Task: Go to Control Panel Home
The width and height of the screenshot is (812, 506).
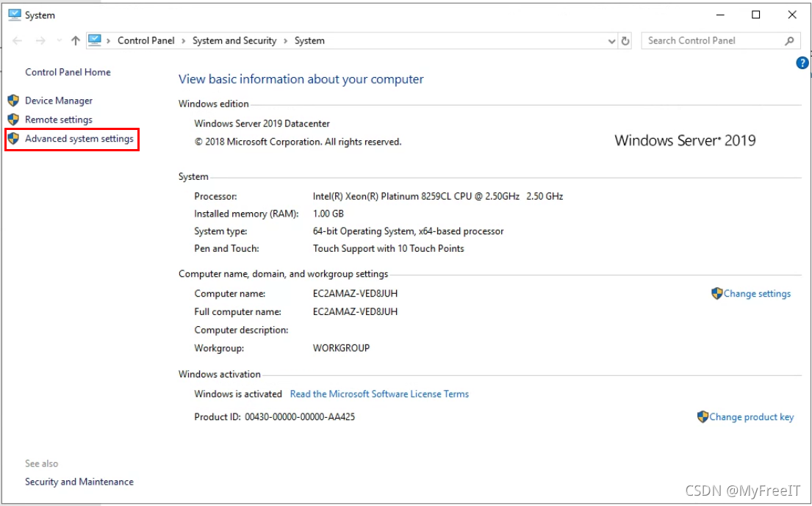Action: (x=68, y=72)
